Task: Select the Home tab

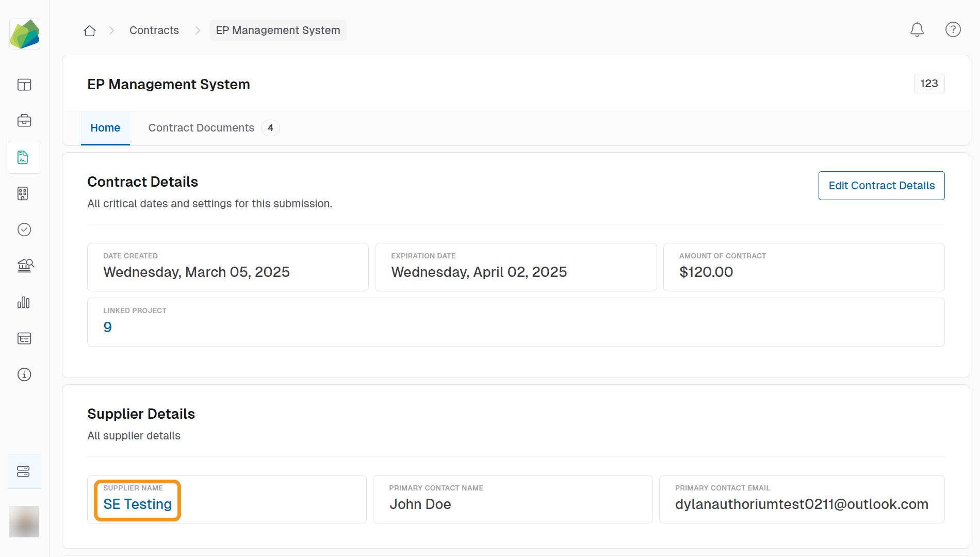Action: click(x=105, y=128)
